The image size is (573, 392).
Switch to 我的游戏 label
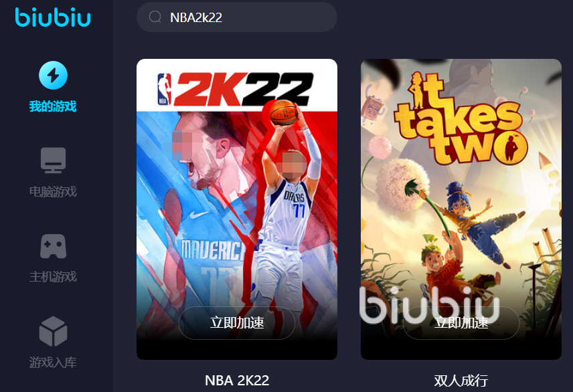tap(53, 106)
